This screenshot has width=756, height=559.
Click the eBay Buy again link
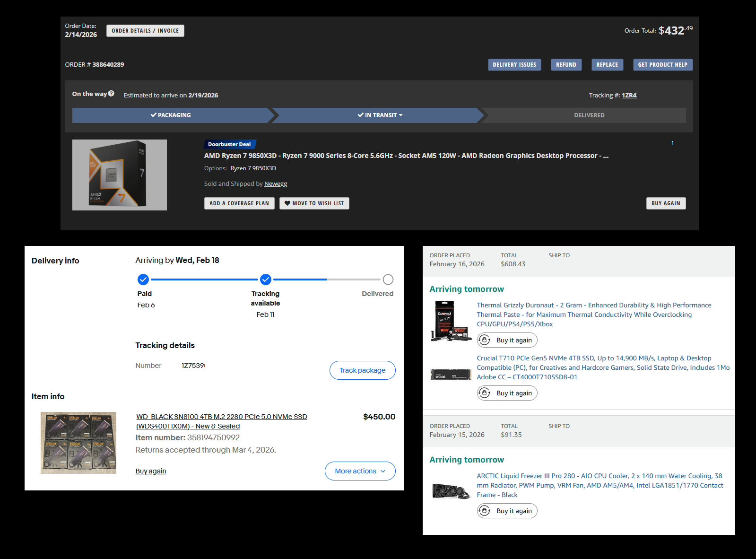(x=151, y=471)
